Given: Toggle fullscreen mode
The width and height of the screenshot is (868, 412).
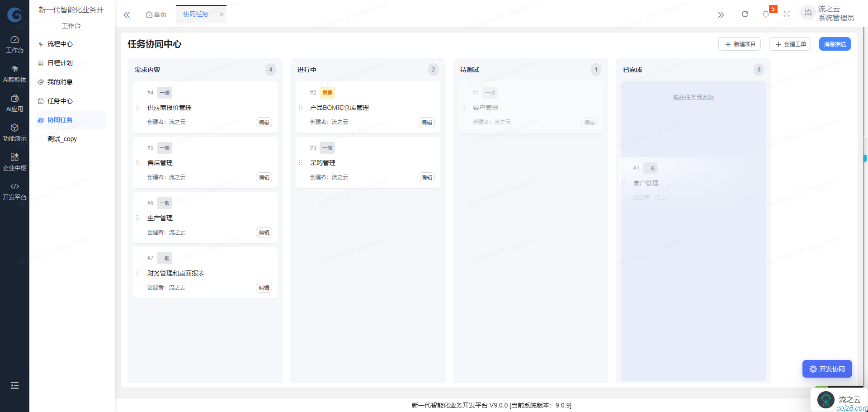Looking at the screenshot, I should 787,14.
